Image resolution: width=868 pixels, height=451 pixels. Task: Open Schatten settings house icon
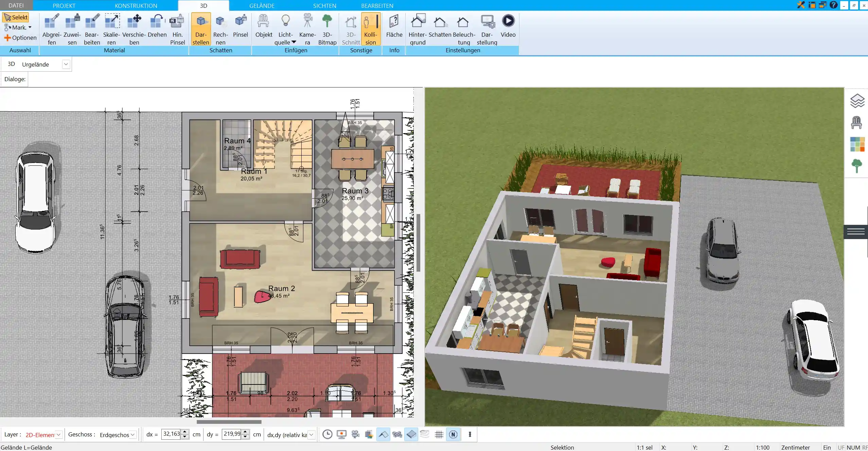click(x=440, y=26)
